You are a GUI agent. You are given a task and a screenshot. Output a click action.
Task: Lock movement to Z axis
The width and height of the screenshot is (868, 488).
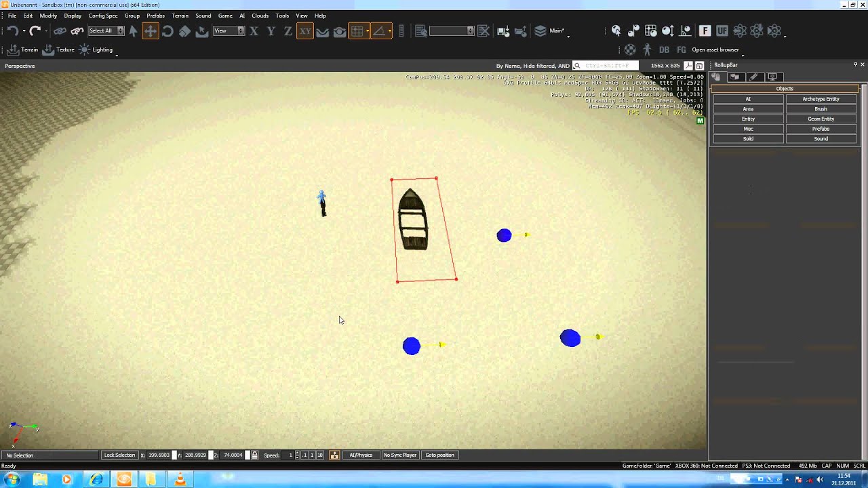coord(288,30)
